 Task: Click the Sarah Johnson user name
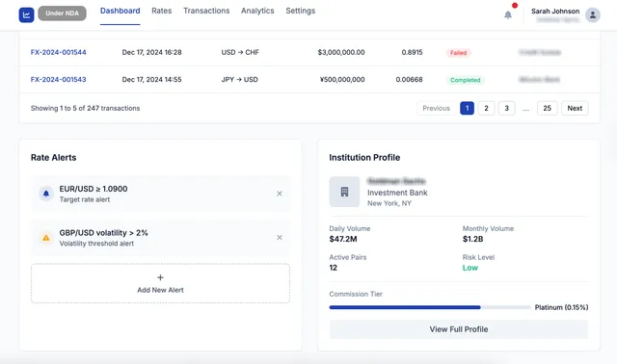click(555, 12)
